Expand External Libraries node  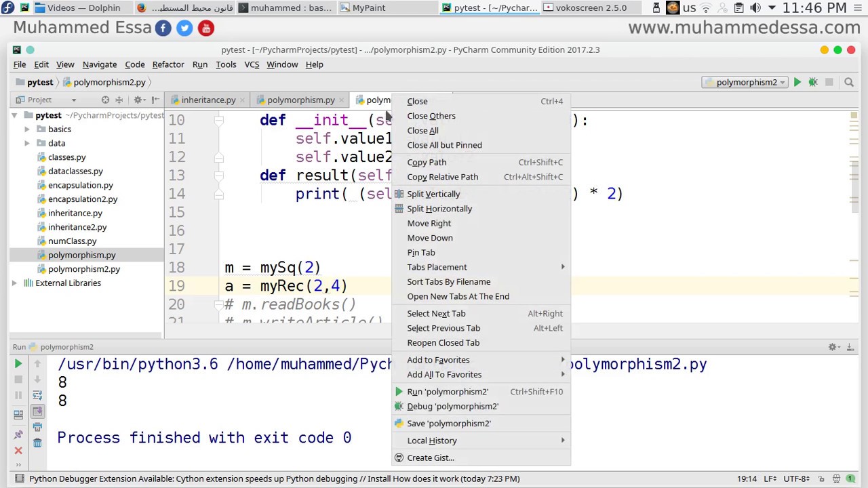tap(14, 283)
